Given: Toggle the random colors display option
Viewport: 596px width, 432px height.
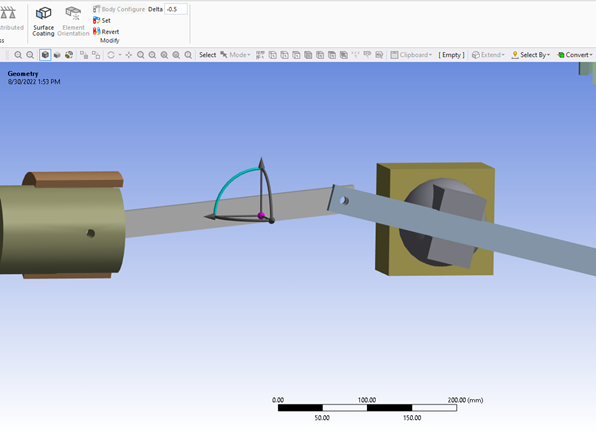Looking at the screenshot, I should point(69,55).
